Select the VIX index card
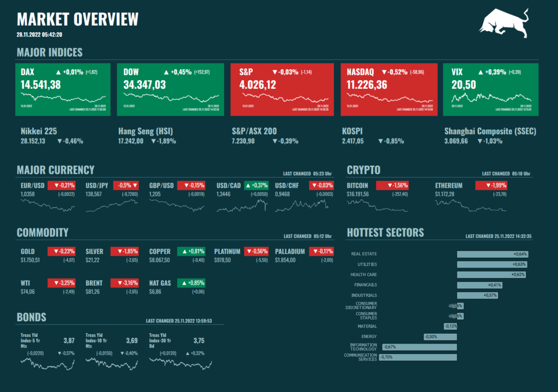The width and height of the screenshot is (558, 392). 491,90
